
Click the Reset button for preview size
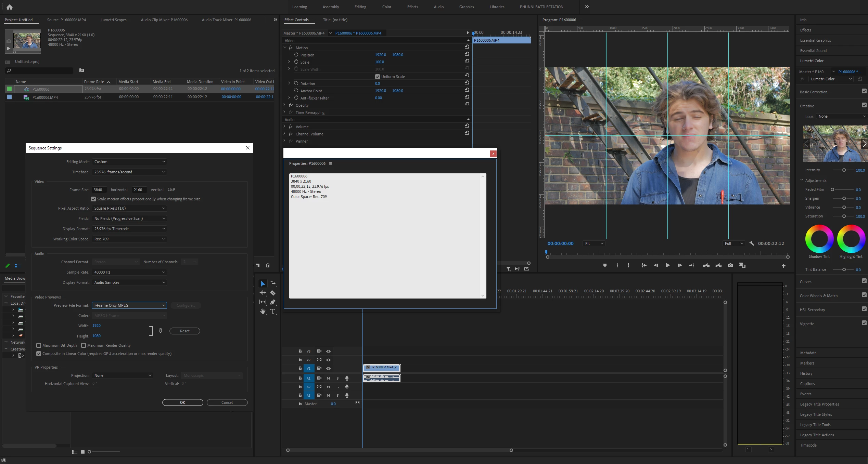coord(184,331)
